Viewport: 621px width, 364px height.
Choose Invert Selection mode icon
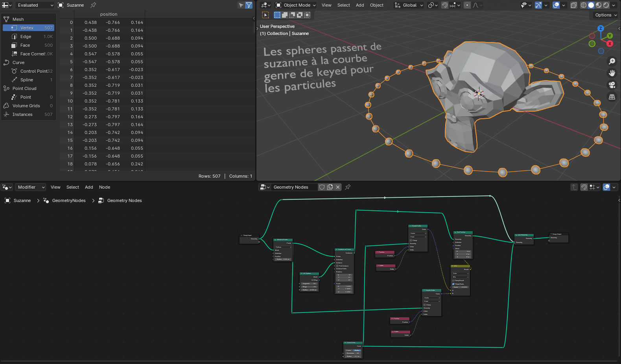pyautogui.click(x=300, y=15)
